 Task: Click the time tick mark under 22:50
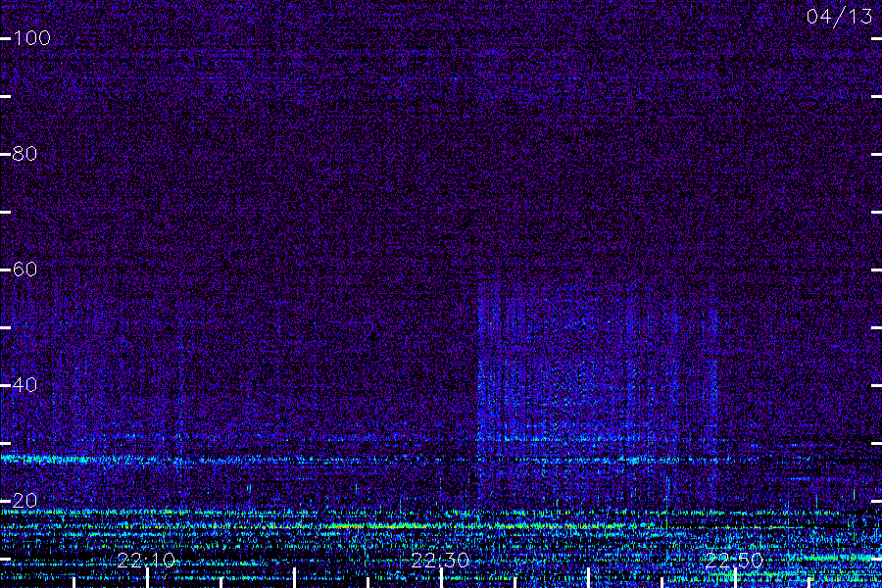[x=736, y=578]
